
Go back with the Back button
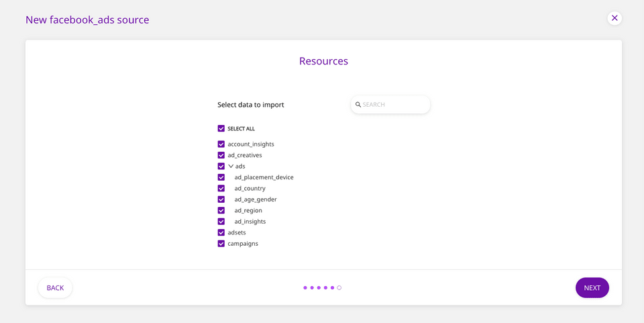(55, 288)
